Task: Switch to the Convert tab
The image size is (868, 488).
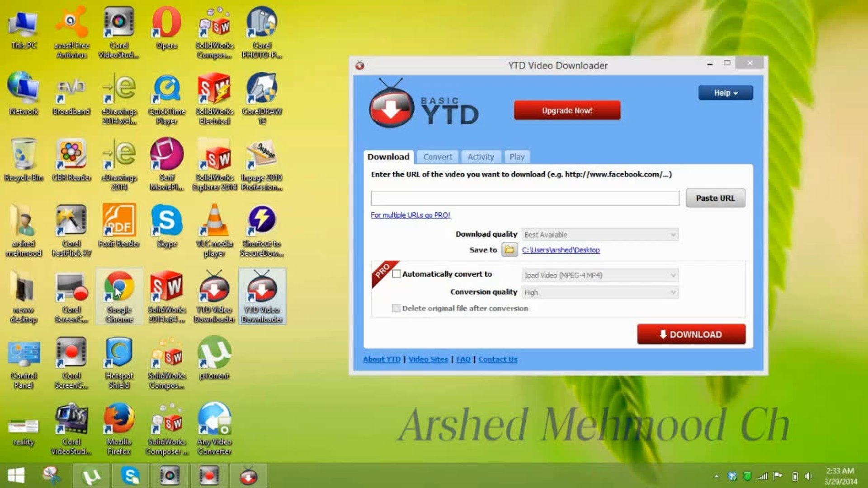Action: click(437, 157)
